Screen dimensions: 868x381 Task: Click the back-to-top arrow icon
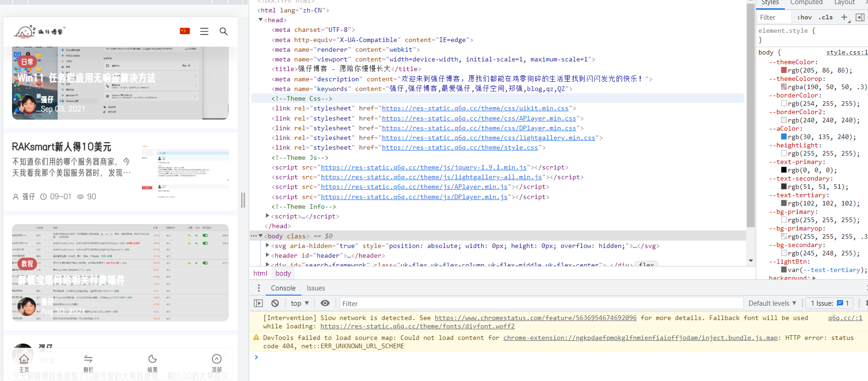point(217,359)
